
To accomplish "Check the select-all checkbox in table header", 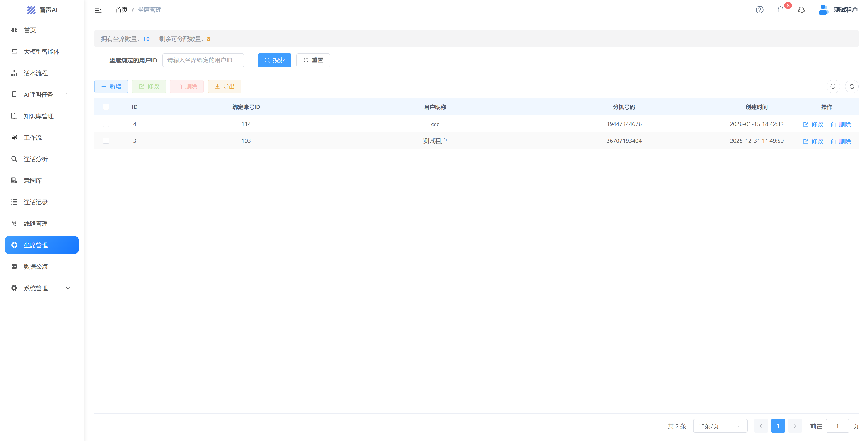I will click(x=106, y=107).
